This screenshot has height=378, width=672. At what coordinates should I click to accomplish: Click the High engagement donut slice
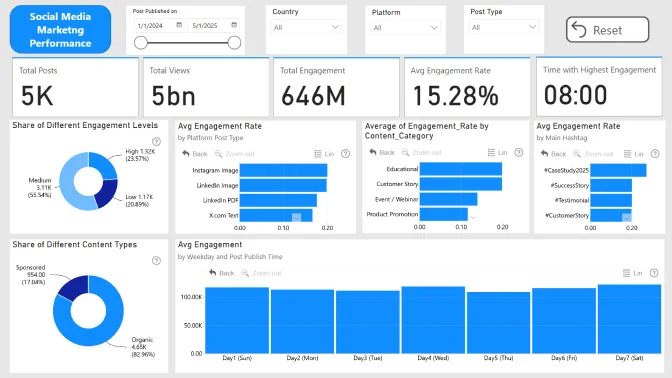click(x=105, y=165)
